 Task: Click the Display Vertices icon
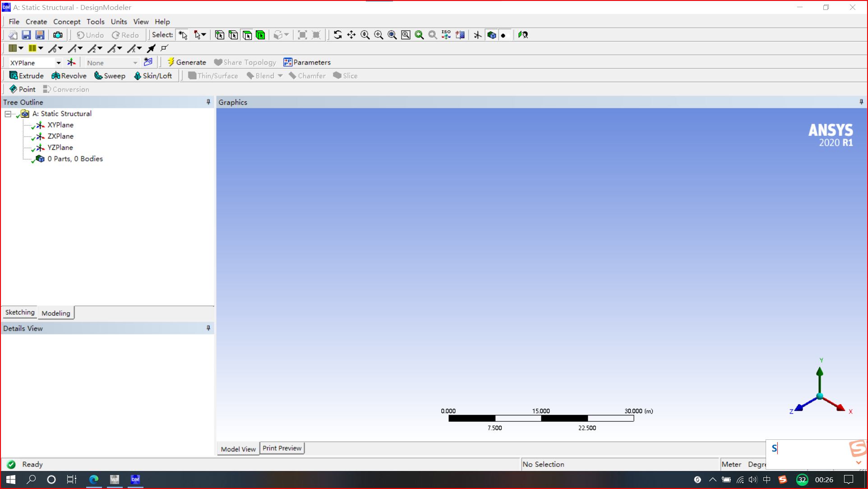(x=165, y=48)
